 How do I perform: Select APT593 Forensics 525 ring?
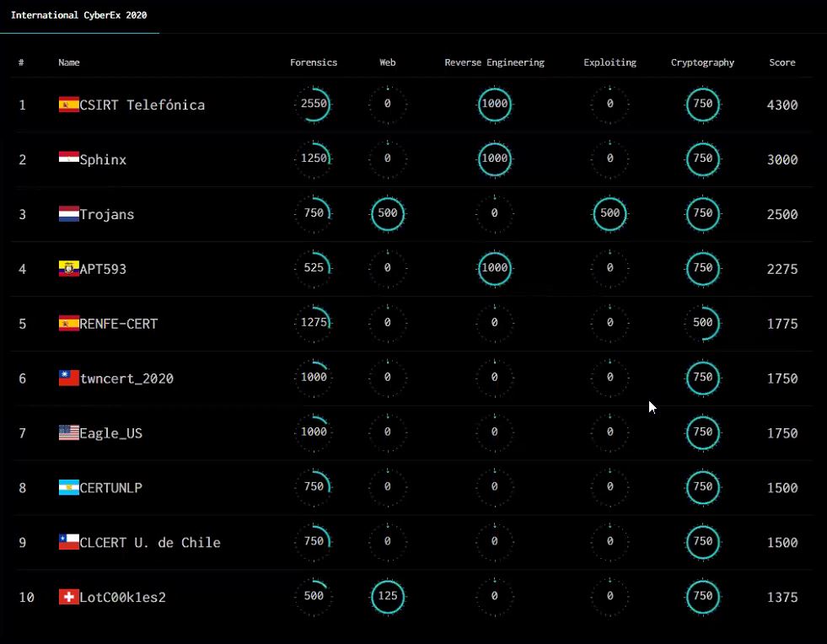[314, 268]
